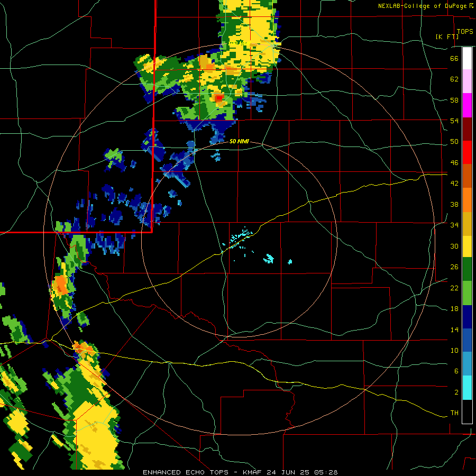Click the navy blue legend swatch

[467, 317]
